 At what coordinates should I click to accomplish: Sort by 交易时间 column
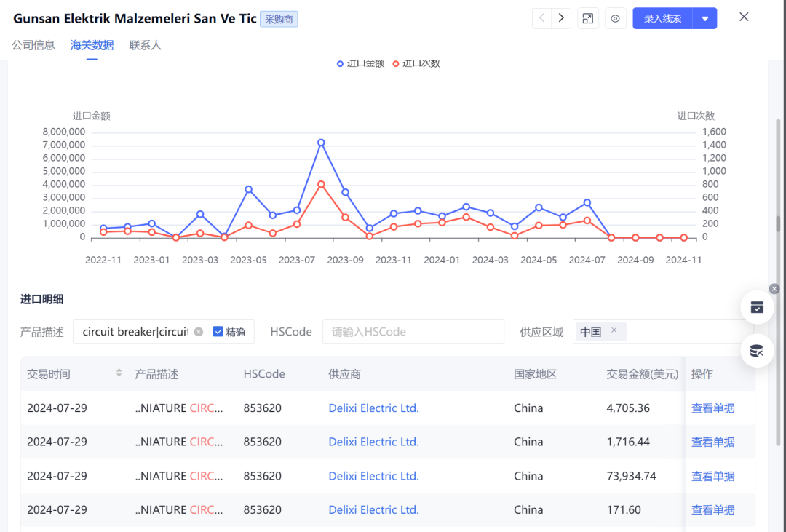pos(119,373)
